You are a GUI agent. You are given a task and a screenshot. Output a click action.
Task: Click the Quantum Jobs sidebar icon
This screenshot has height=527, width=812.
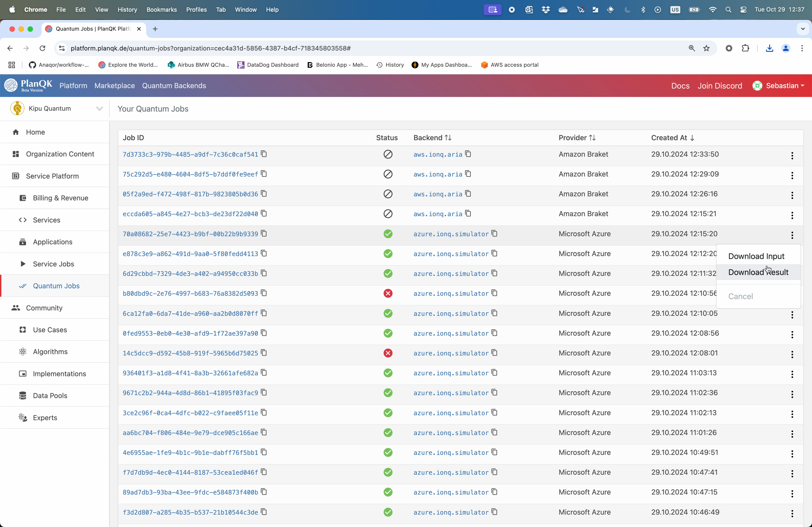23,286
